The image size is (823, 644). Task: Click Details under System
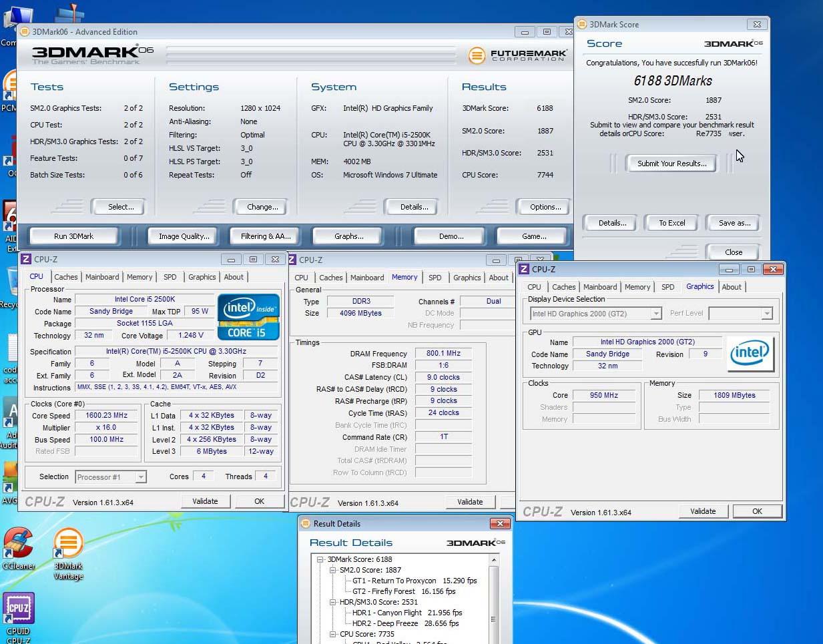pyautogui.click(x=414, y=207)
